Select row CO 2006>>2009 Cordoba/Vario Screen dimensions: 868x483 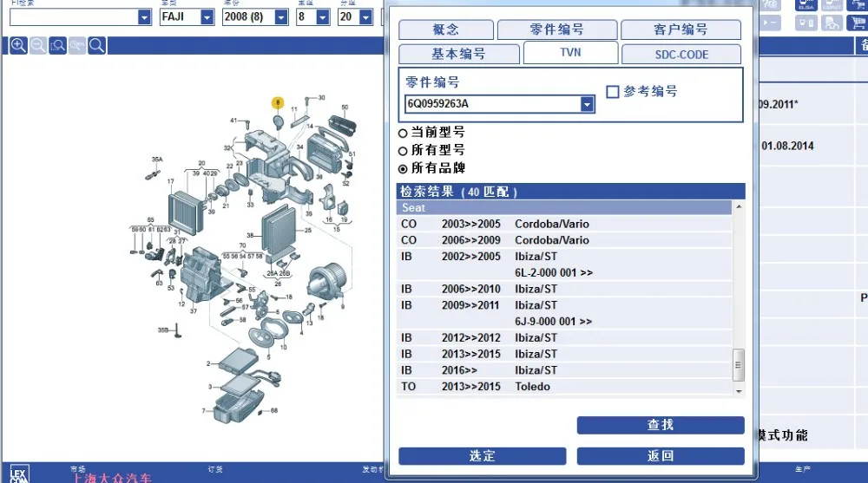click(564, 240)
